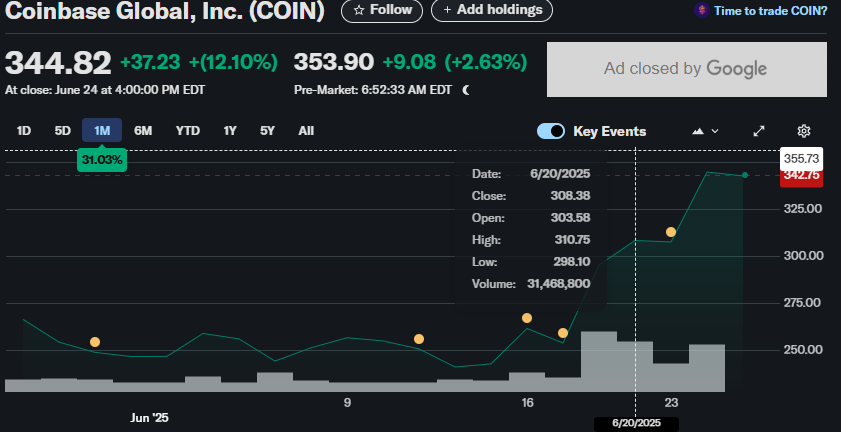Click key event marker above 16
The image size is (841, 432).
(527, 318)
